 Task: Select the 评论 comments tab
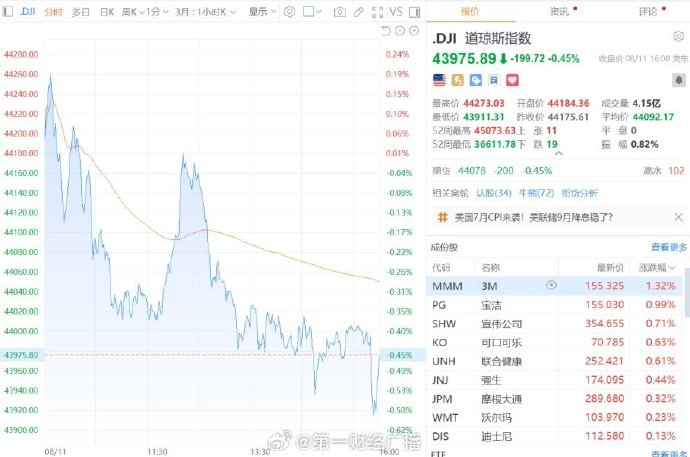point(648,11)
